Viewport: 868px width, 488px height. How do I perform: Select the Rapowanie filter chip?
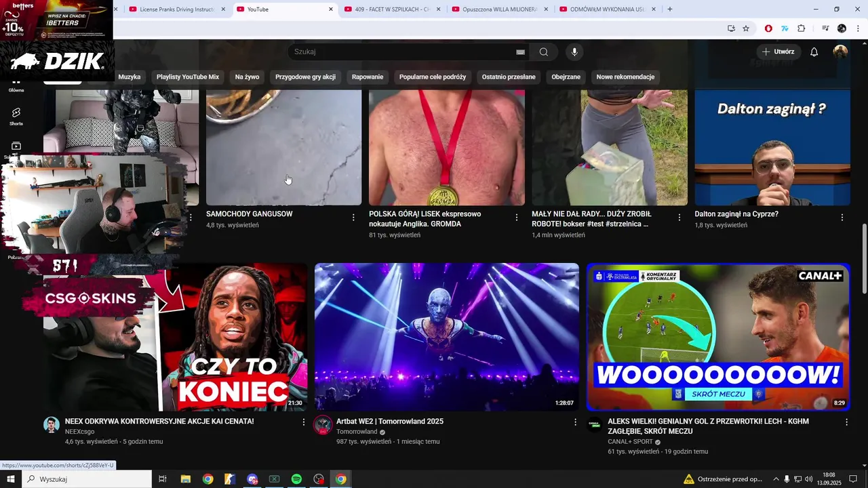[x=368, y=77]
